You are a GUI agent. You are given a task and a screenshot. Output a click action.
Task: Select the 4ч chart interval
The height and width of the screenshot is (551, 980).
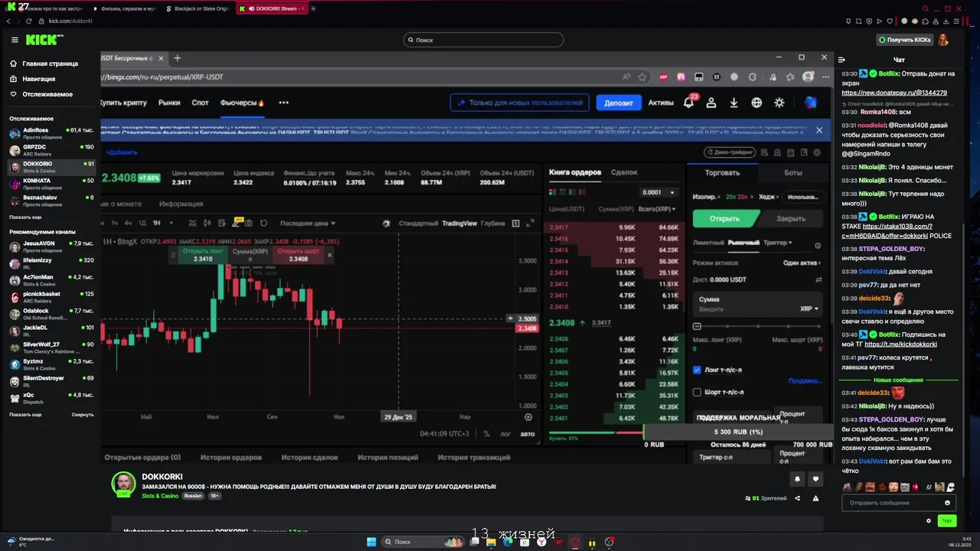128,223
